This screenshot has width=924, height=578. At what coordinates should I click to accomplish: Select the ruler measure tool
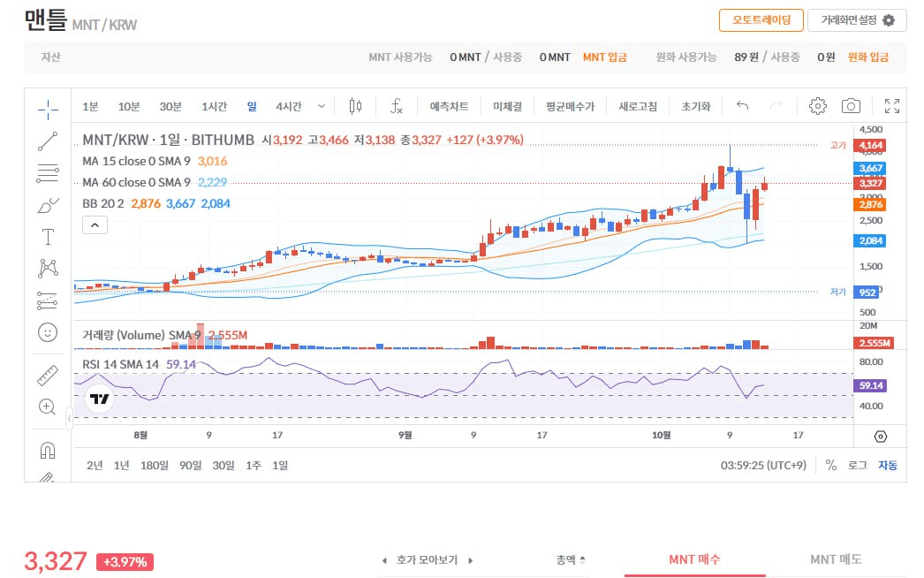coord(48,375)
